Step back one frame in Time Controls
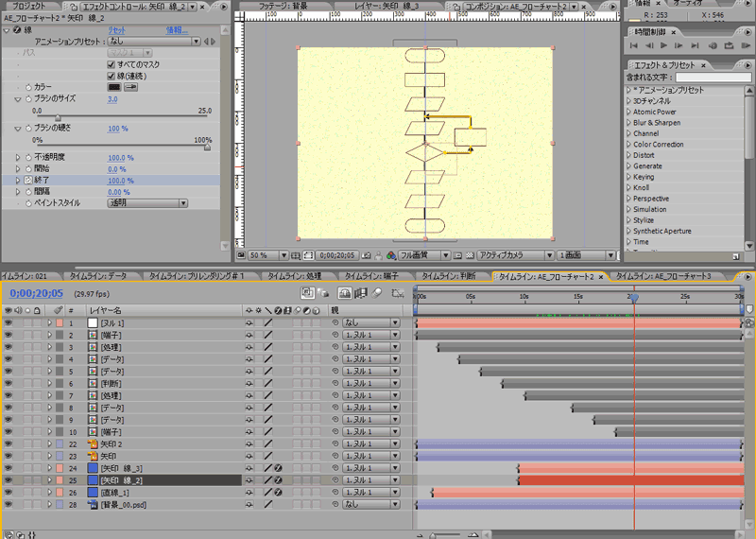This screenshot has height=539, width=756. coord(649,45)
